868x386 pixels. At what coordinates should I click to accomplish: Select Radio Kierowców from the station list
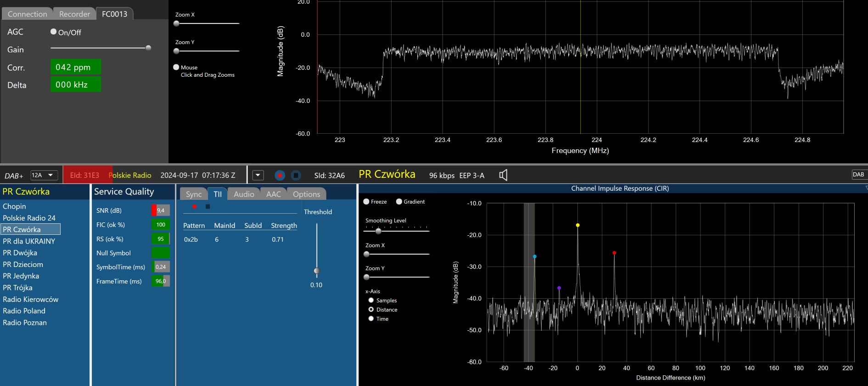point(31,299)
